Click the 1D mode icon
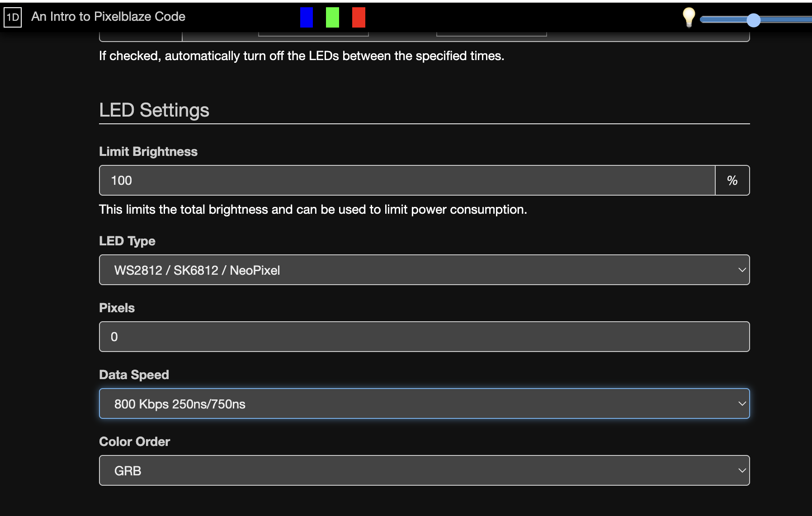Viewport: 812px width, 516px height. pos(13,18)
